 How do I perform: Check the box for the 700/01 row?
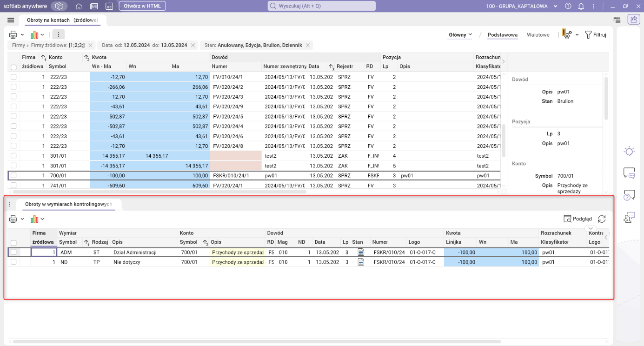click(x=13, y=176)
